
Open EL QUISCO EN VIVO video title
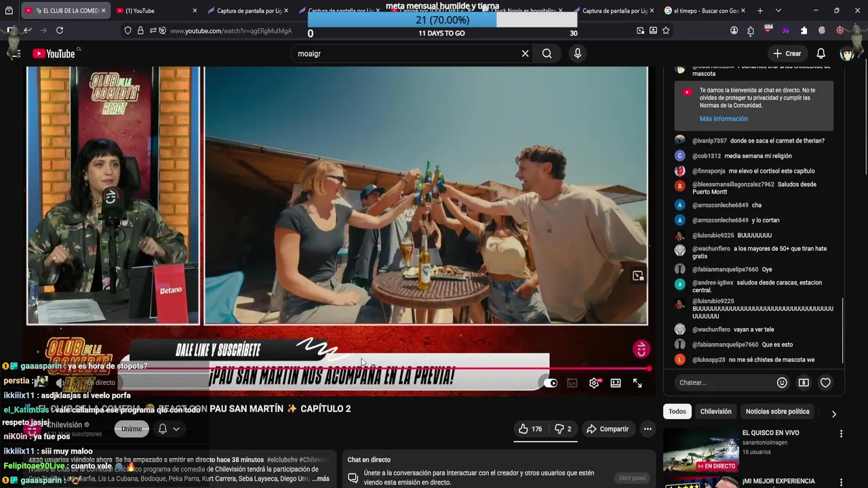[x=771, y=432]
